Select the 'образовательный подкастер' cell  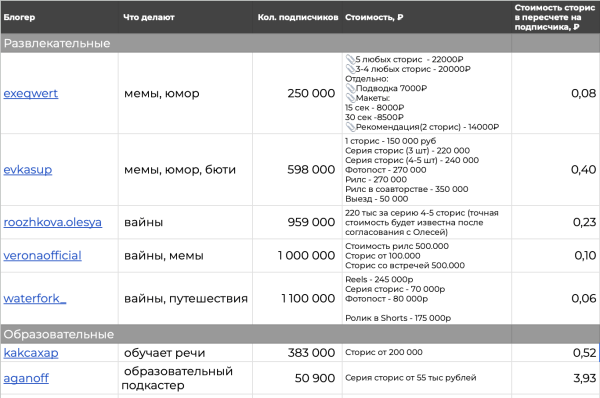(186, 378)
